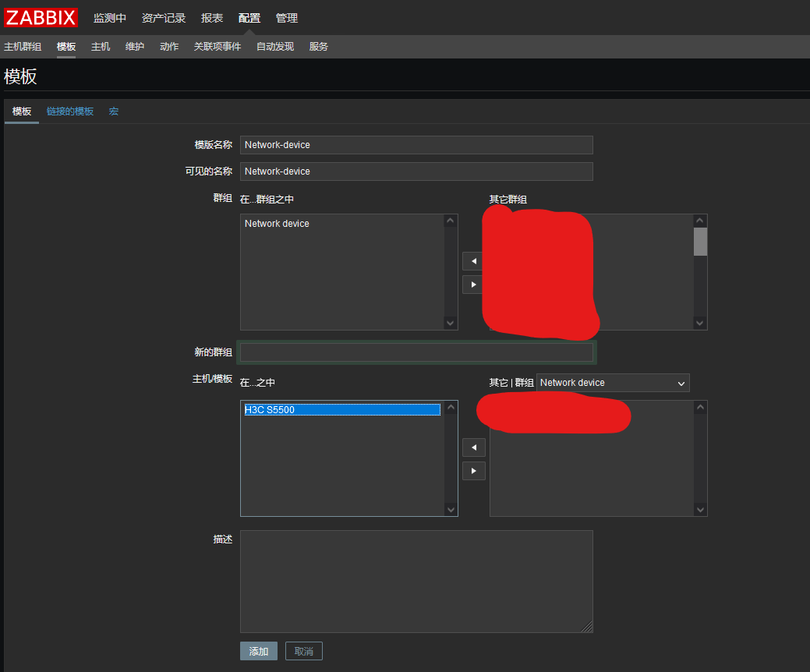Click the left arrow in host template section

(474, 447)
